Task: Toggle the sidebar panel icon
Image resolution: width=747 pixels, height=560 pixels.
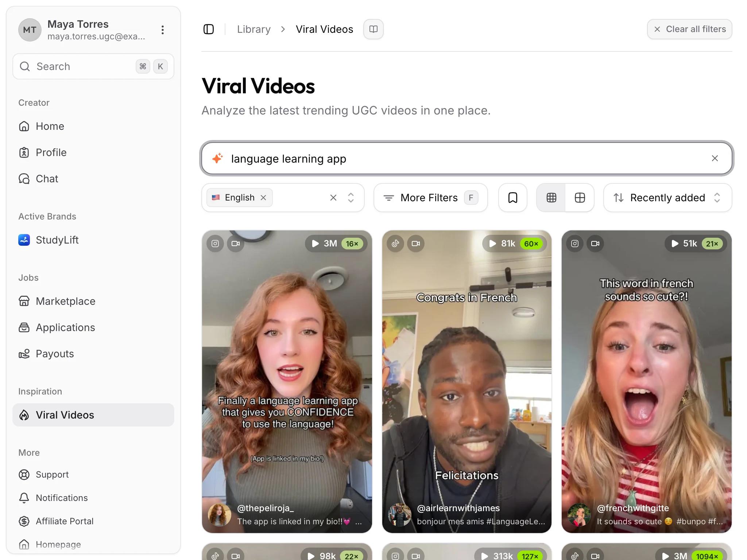Action: (209, 29)
